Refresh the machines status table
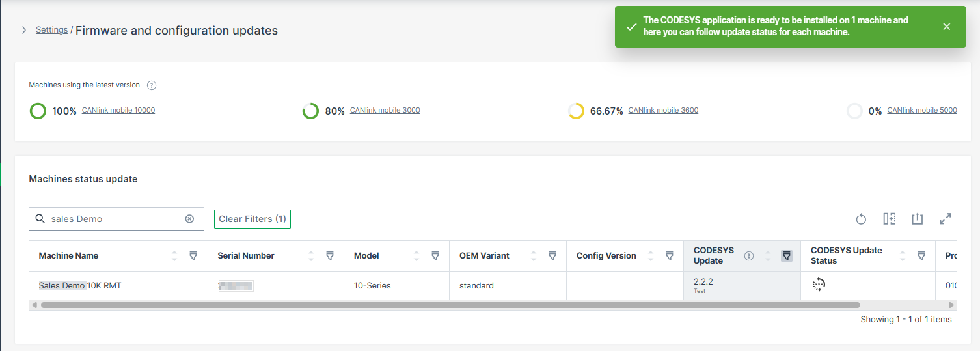Viewport: 980px width, 351px height. (x=861, y=219)
